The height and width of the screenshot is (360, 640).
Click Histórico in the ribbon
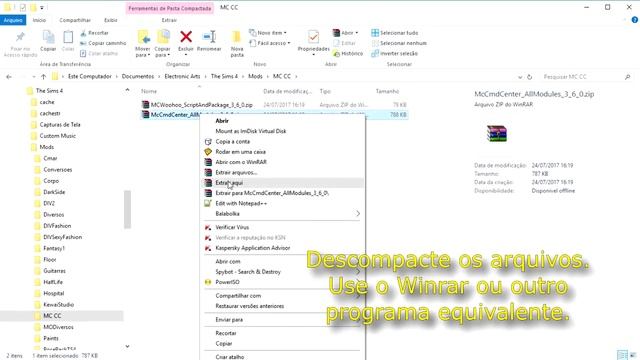(348, 53)
